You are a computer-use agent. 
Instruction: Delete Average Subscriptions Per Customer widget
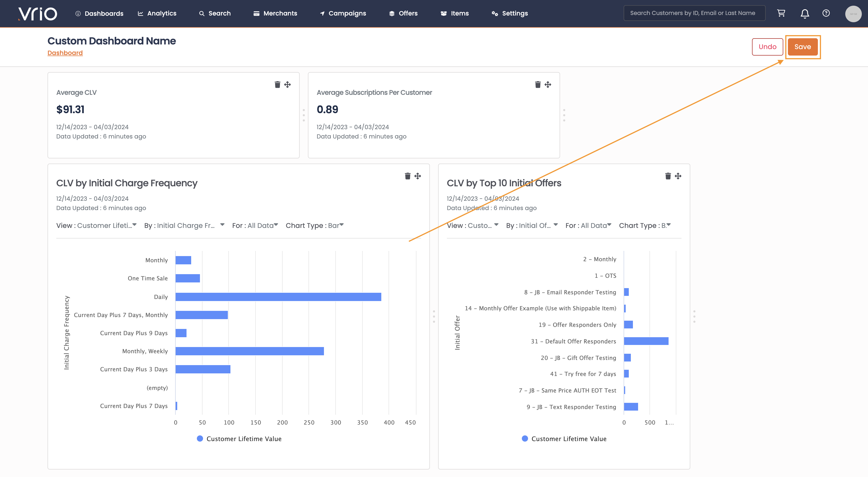pyautogui.click(x=538, y=84)
